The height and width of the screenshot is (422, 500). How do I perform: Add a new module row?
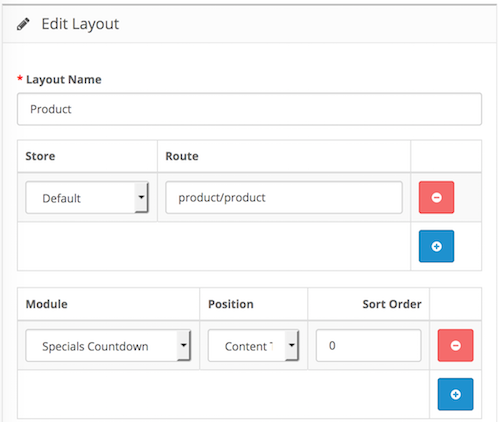tap(455, 394)
